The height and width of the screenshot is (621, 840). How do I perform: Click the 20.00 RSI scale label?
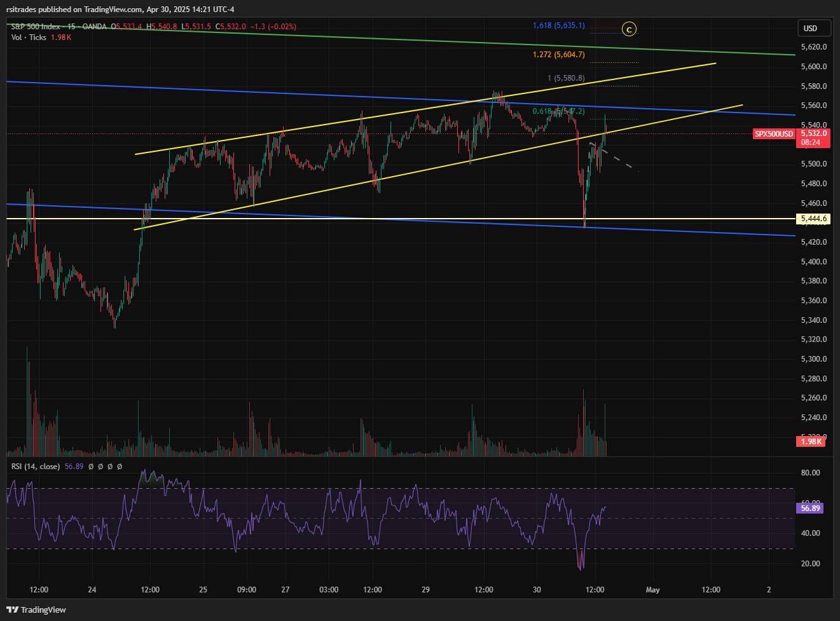tap(810, 564)
